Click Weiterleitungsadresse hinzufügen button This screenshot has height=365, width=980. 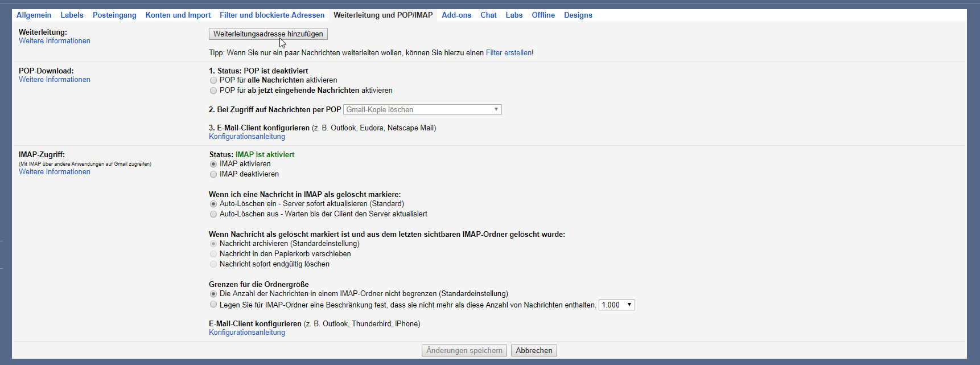coord(268,34)
